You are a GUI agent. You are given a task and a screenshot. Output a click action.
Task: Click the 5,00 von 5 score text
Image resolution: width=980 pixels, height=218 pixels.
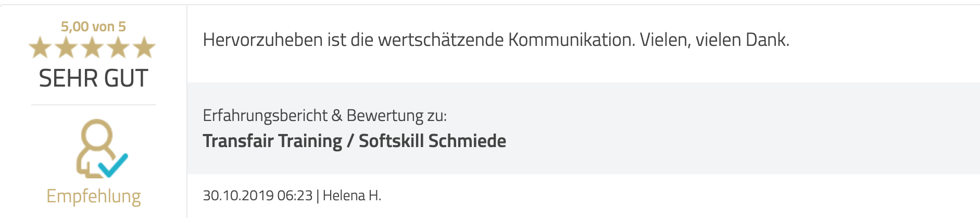click(x=93, y=27)
